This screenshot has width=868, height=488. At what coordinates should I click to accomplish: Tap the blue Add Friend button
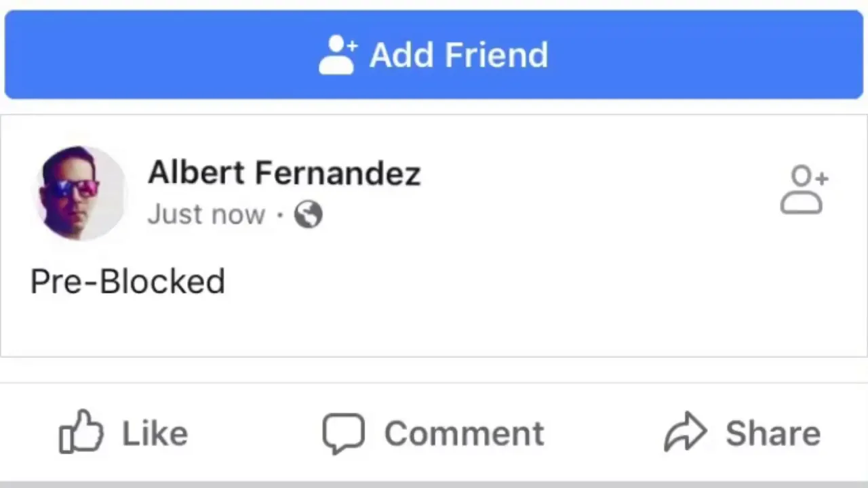(x=434, y=54)
